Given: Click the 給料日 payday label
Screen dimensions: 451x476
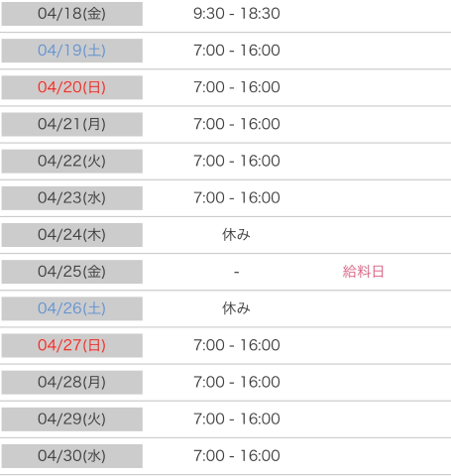Looking at the screenshot, I should pyautogui.click(x=363, y=272).
